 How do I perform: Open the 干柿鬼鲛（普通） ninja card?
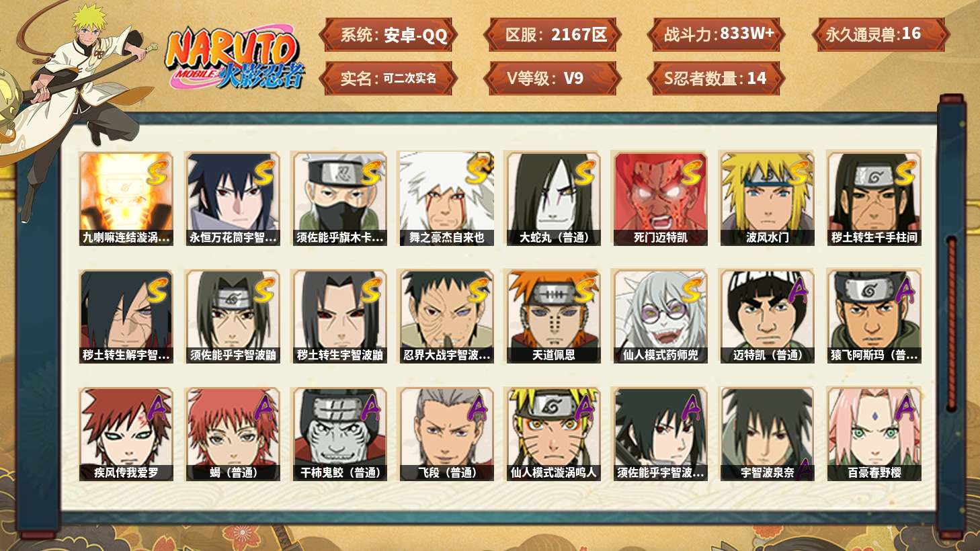339,434
